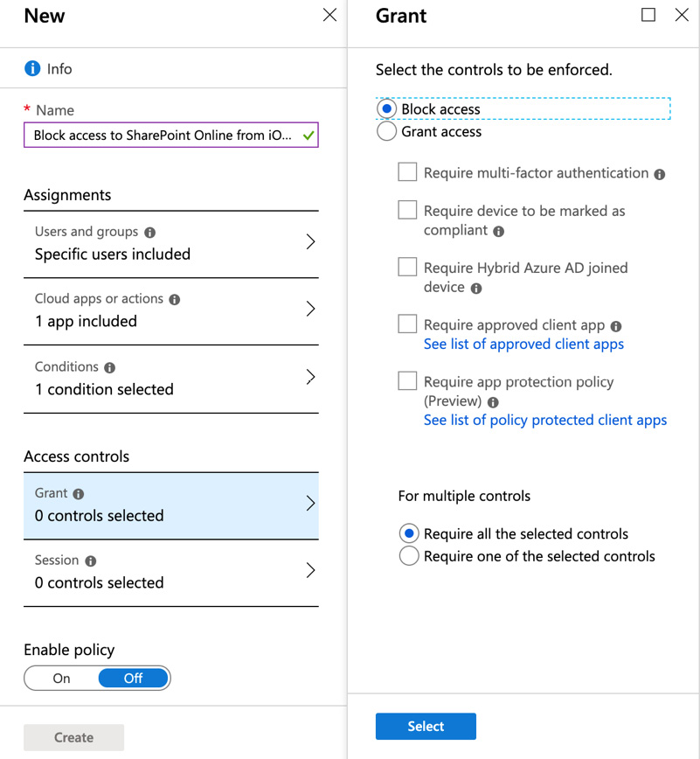Click info icon beside Grant label
Screen dimensions: 700x759
(79, 494)
